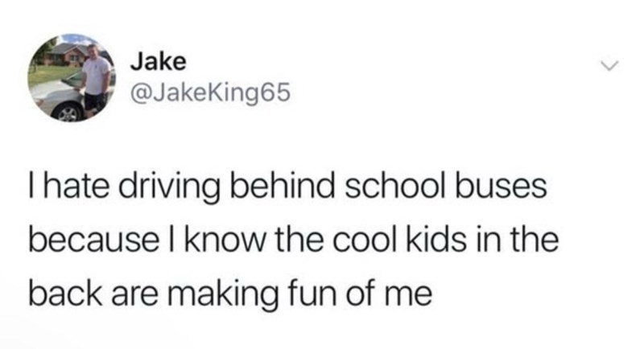Click the word "because" in the tweet
Screen dimensions: 644x349
pyautogui.click(x=93, y=240)
